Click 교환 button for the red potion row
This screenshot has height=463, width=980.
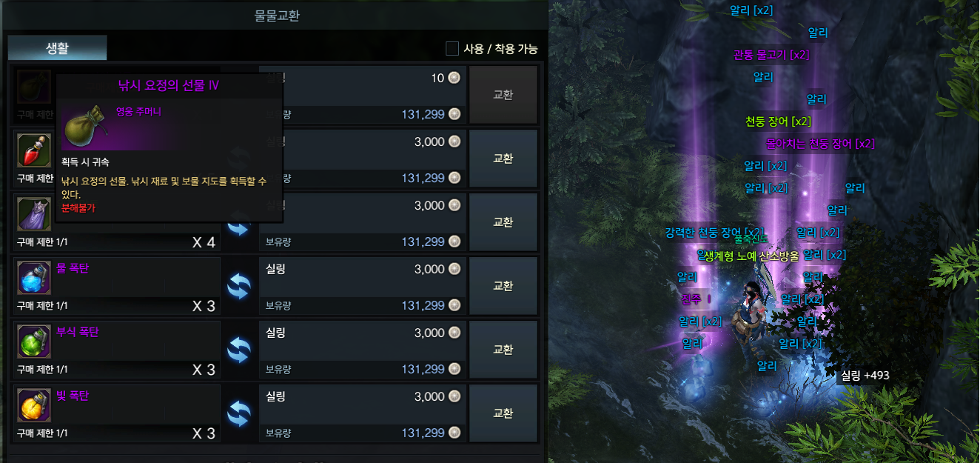503,159
